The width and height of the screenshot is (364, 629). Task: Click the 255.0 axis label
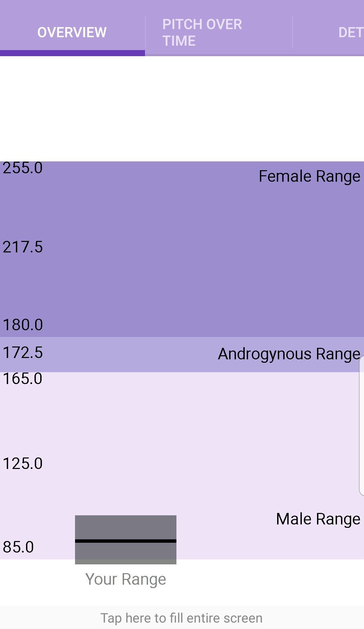click(x=22, y=168)
